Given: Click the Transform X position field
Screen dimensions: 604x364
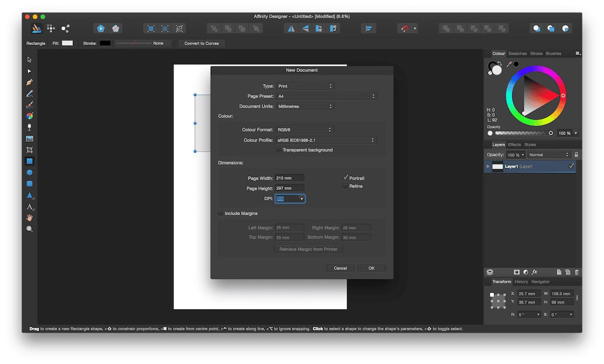Looking at the screenshot, I should (529, 294).
